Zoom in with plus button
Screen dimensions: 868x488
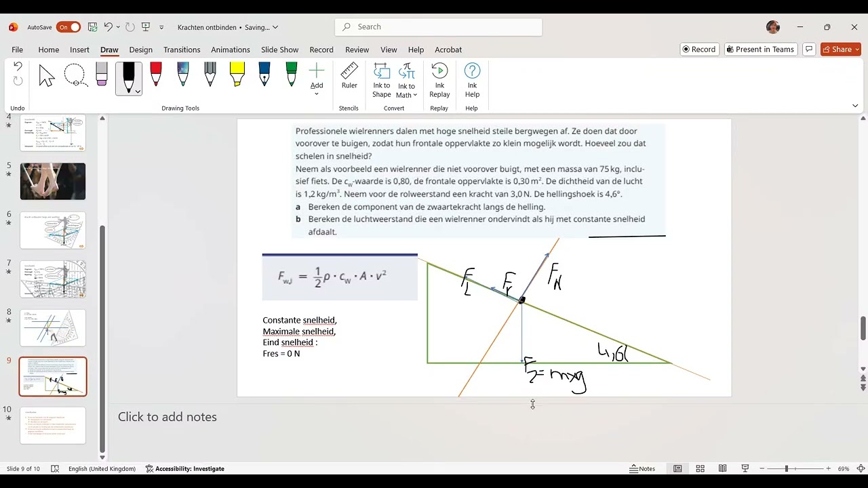828,468
